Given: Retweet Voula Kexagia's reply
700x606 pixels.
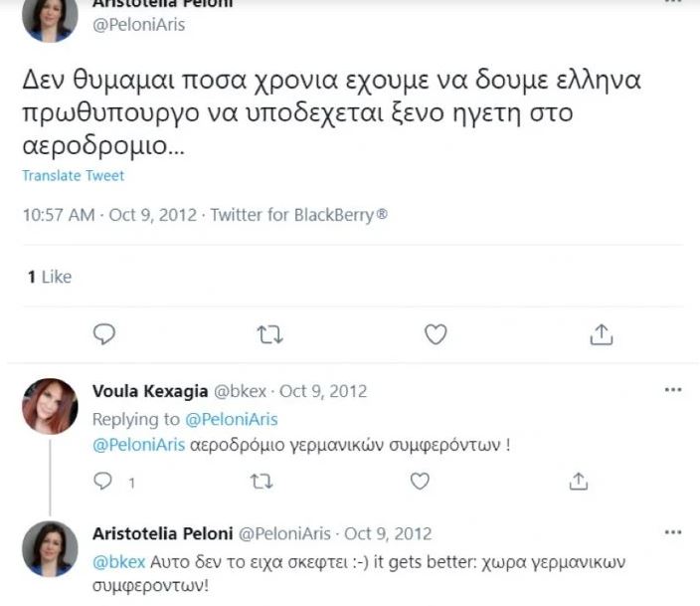Looking at the screenshot, I should tap(262, 482).
